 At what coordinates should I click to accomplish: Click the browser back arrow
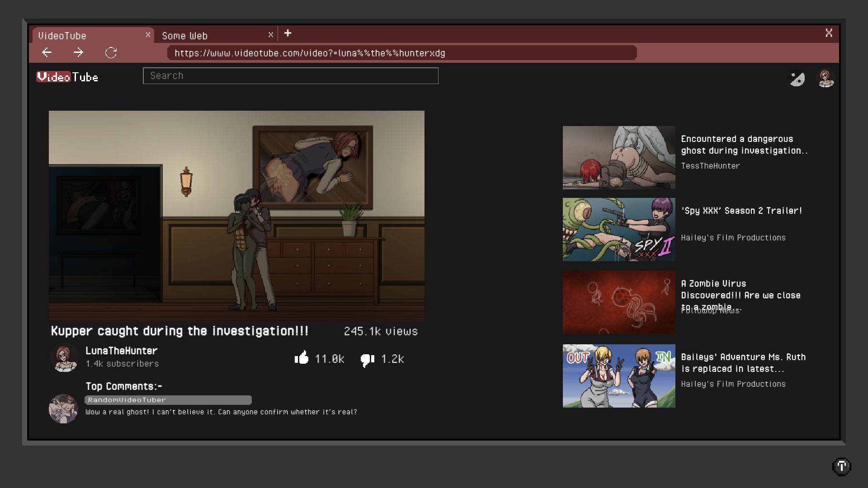[x=47, y=52]
